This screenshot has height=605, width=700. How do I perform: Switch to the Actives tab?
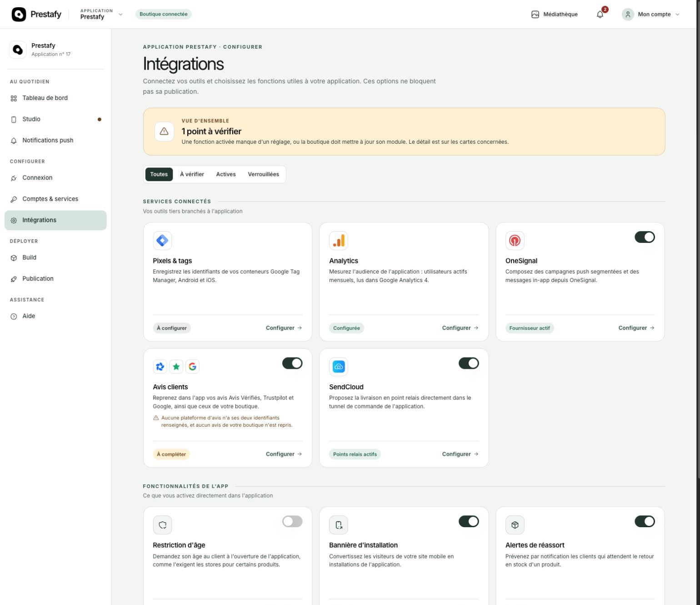(x=226, y=174)
